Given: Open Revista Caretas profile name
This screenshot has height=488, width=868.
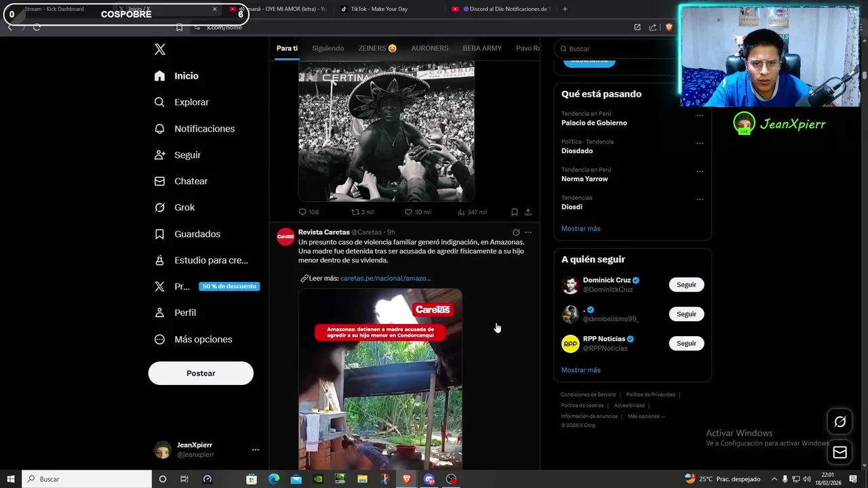Looking at the screenshot, I should [324, 232].
